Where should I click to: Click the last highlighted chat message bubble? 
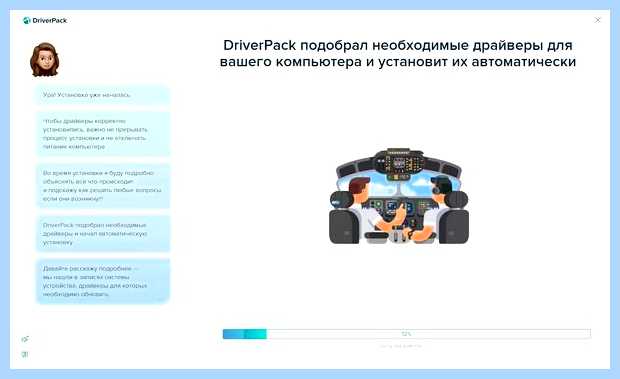coord(103,281)
